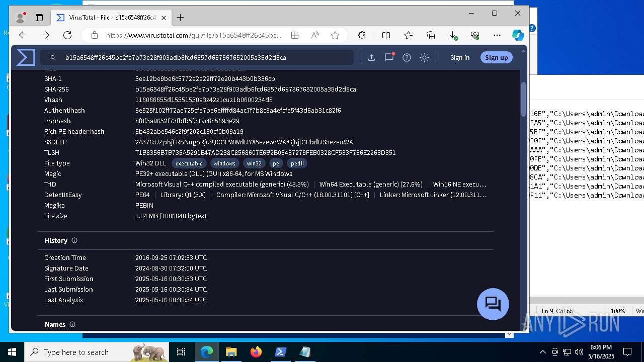Open the Favorites list icon
Viewport: 644px width, 362px height.
coord(409,35)
